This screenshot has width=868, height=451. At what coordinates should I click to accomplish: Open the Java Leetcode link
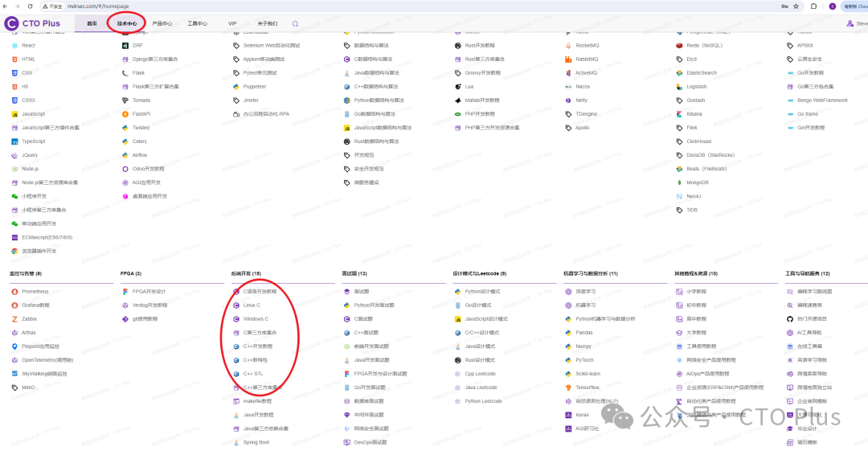coord(481,387)
